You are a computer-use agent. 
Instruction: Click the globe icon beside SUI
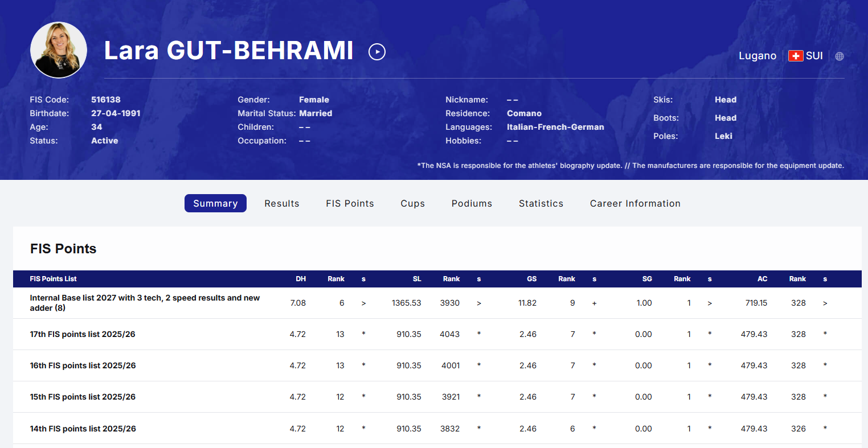click(839, 56)
